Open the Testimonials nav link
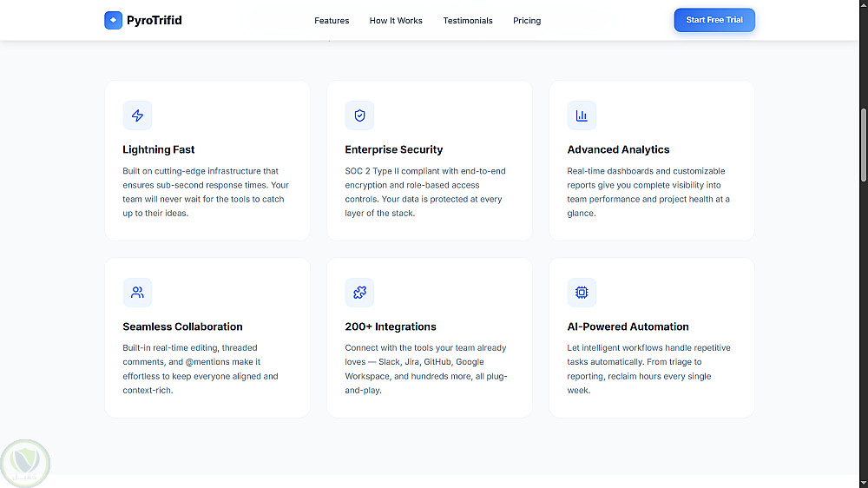 468,21
